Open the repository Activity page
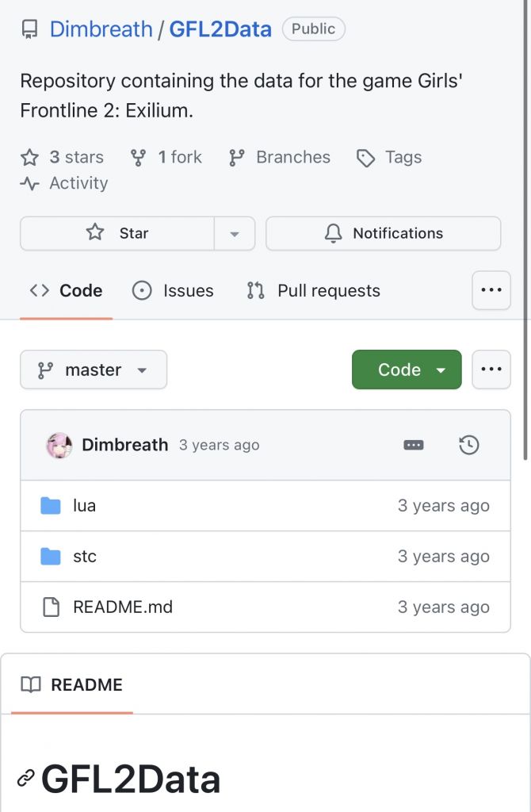The height and width of the screenshot is (812, 531). (64, 183)
